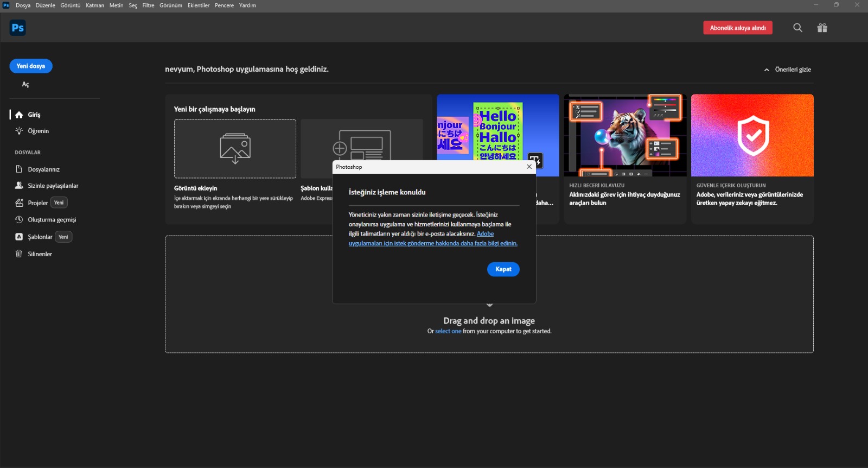Open the Pencere menu
Screen dimensions: 868x468
225,5
